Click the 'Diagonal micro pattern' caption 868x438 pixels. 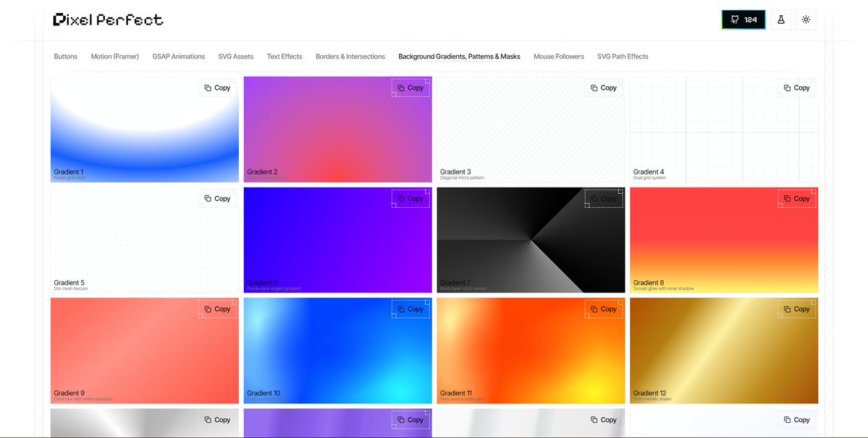click(462, 178)
